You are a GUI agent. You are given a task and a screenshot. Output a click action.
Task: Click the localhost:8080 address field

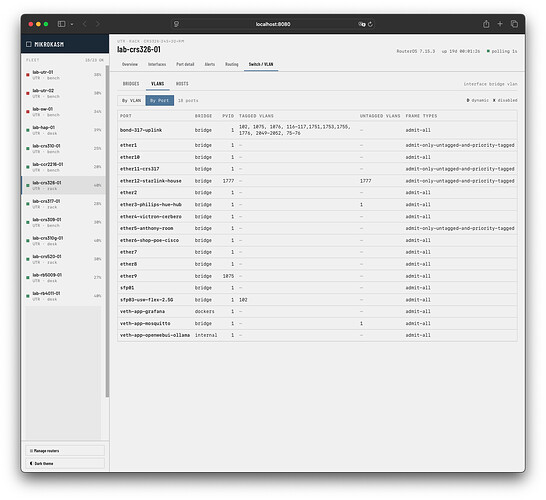pos(273,24)
